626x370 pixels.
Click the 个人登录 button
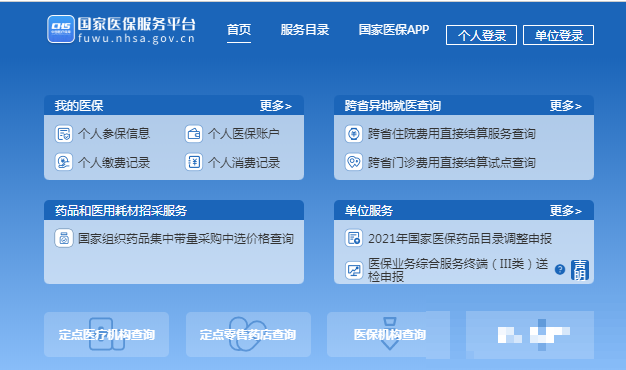click(481, 35)
